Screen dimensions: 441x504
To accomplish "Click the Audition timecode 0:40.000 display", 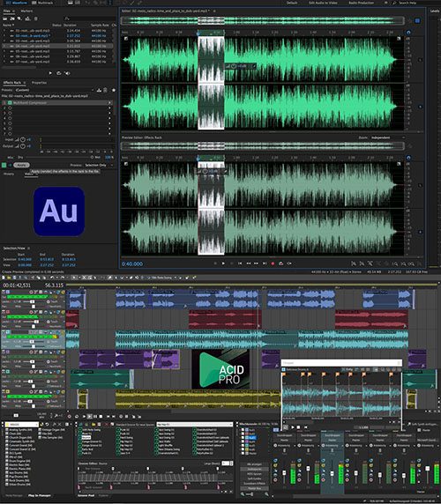I will pos(132,263).
